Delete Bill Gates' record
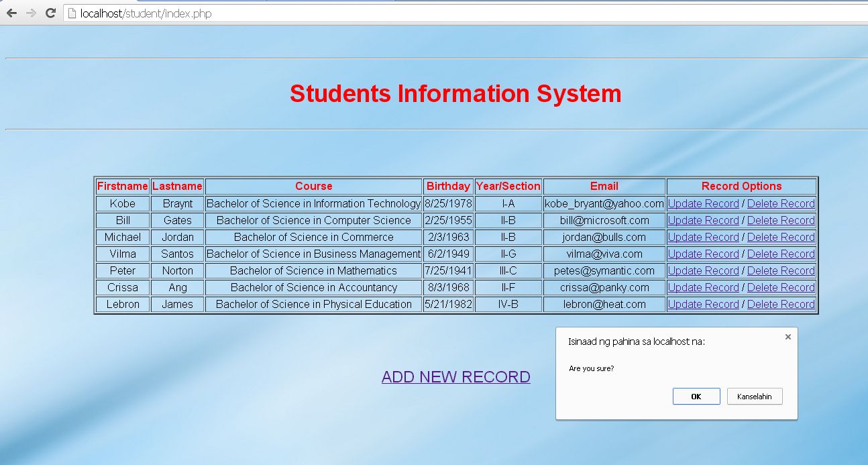Screen dimensions: 868x465 781,220
